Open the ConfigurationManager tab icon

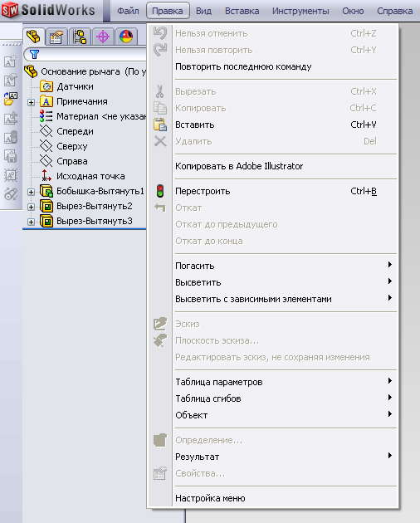pos(80,37)
